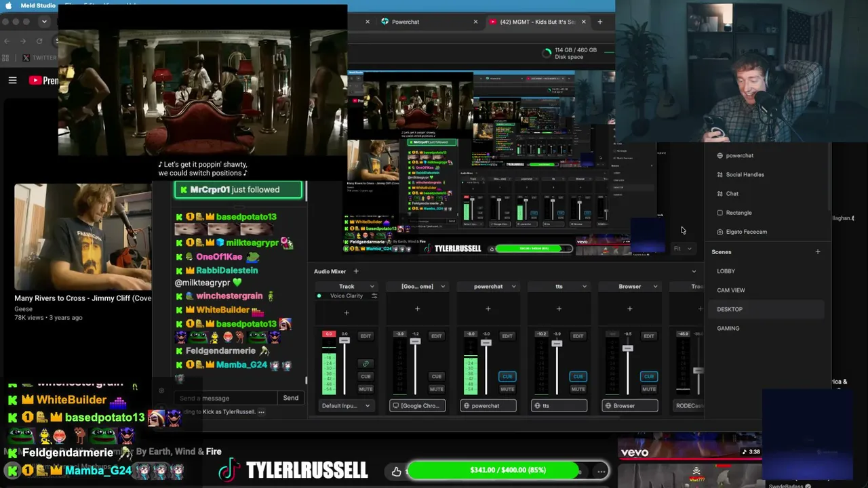Click the Many Rivers to Cross video title

point(83,298)
